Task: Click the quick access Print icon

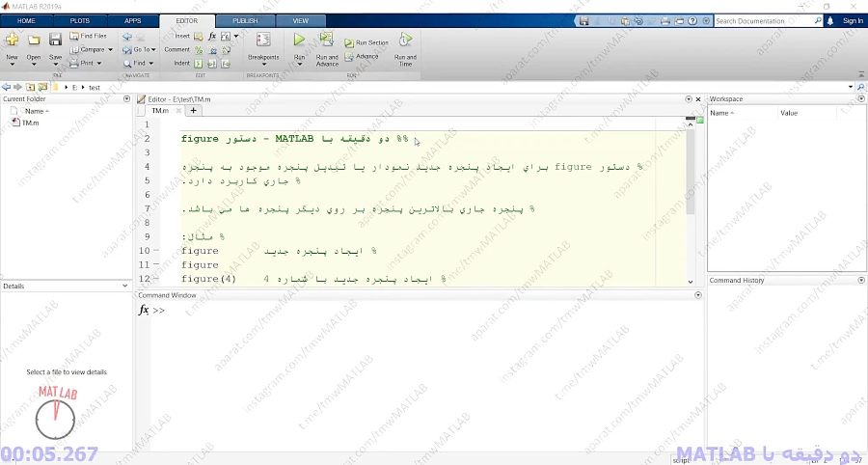Action: pyautogui.click(x=665, y=21)
